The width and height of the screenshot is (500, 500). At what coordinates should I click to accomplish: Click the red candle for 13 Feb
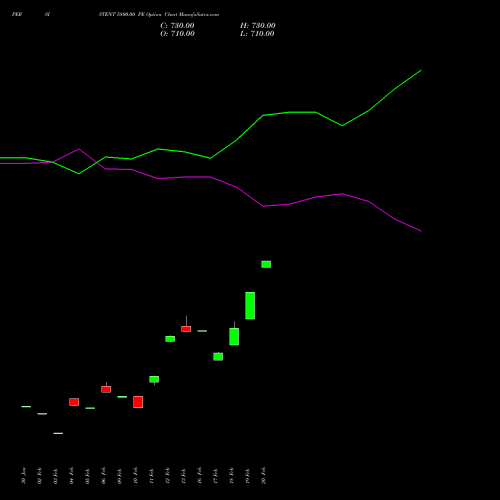pyautogui.click(x=186, y=329)
